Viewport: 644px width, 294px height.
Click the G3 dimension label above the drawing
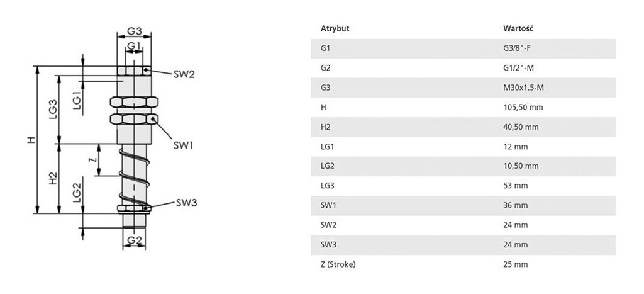pos(133,31)
